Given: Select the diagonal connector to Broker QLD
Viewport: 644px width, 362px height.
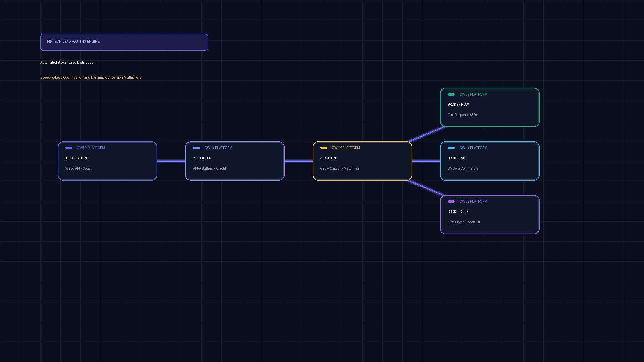Looking at the screenshot, I should (x=426, y=188).
